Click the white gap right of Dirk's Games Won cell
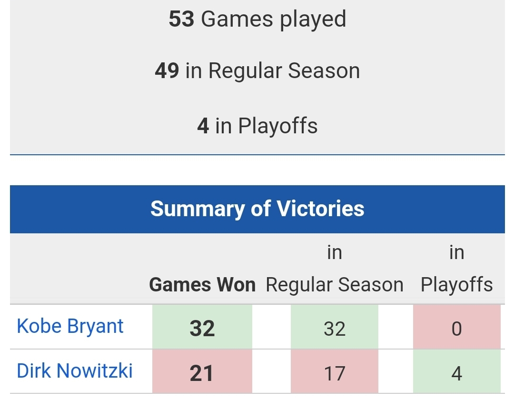This screenshot has width=514, height=420. pos(271,372)
